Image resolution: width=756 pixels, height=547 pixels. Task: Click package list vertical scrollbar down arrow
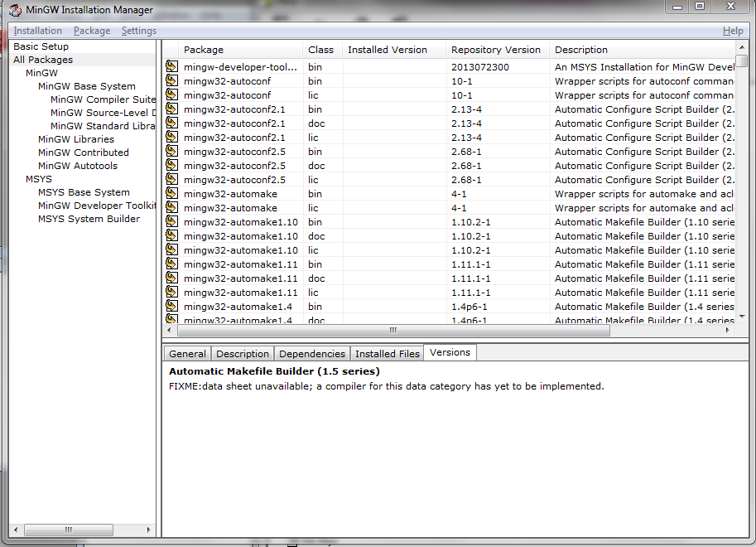(742, 317)
